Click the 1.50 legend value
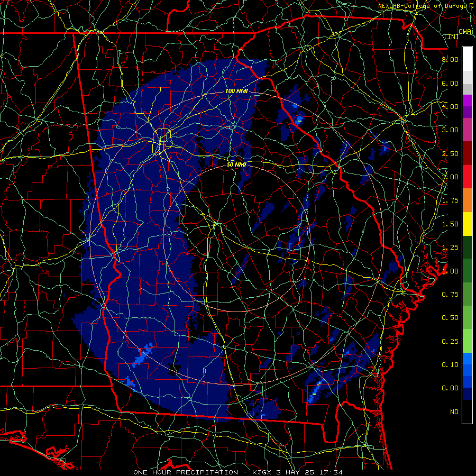 [x=450, y=224]
